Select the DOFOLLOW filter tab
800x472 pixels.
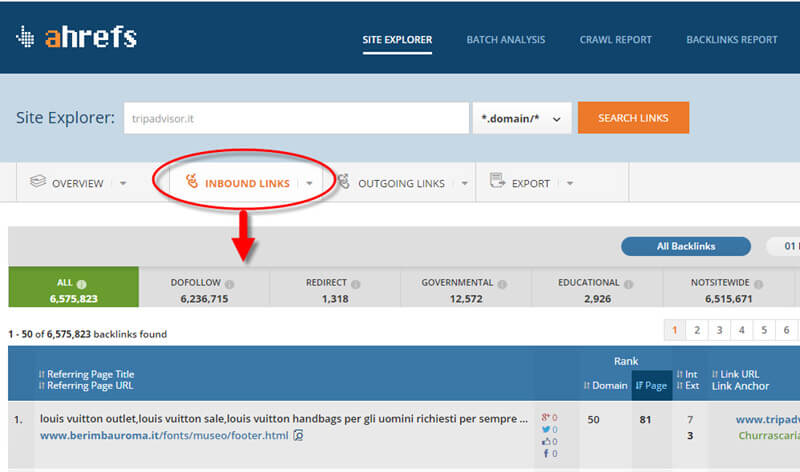[204, 287]
